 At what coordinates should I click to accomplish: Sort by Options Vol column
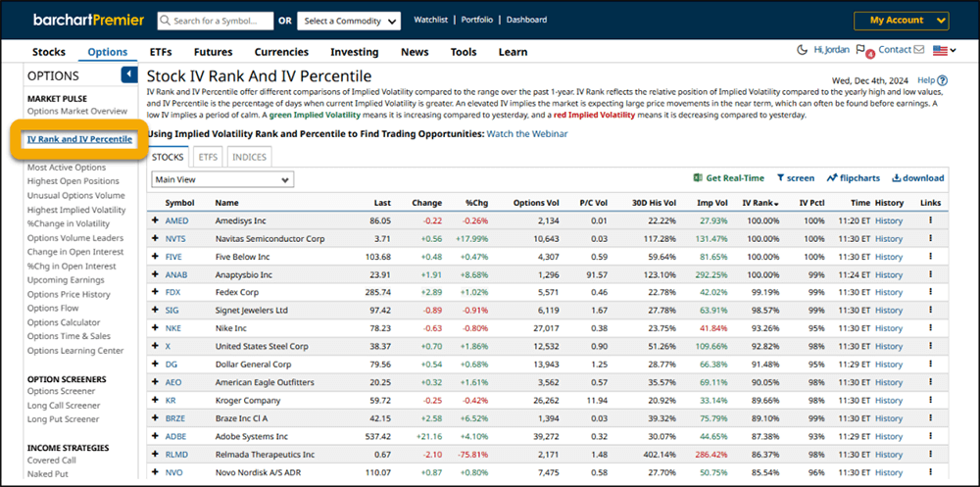(536, 203)
